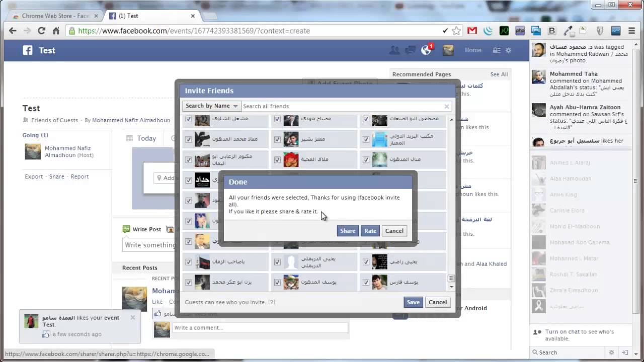This screenshot has width=644, height=362.
Task: Open the [?] help link about guests
Action: (272, 302)
